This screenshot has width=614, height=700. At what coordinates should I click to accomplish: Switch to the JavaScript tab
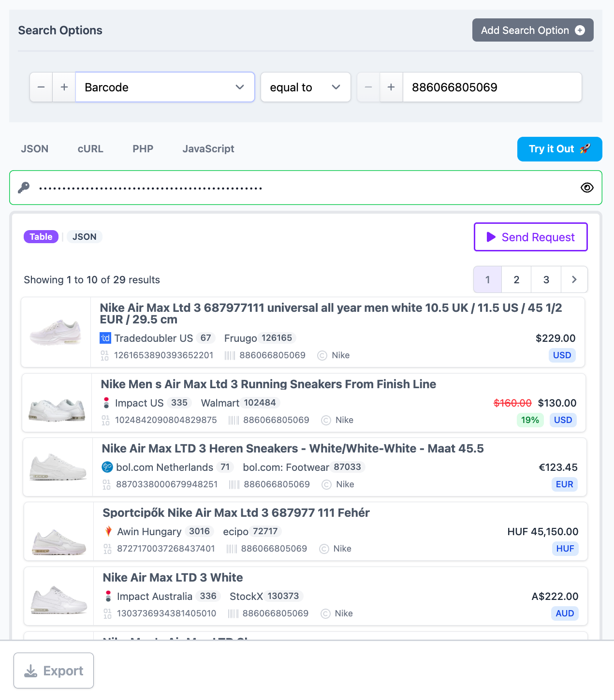pos(208,149)
